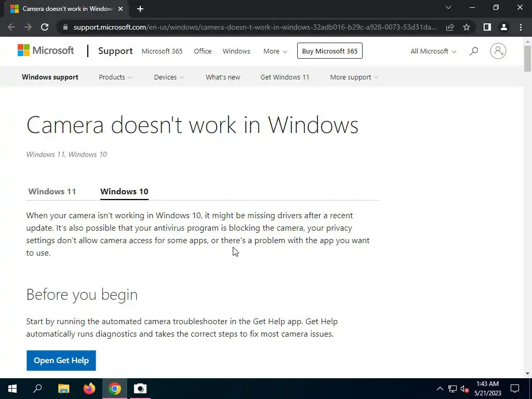
Task: Click the Chrome taskbar icon
Action: (x=115, y=389)
